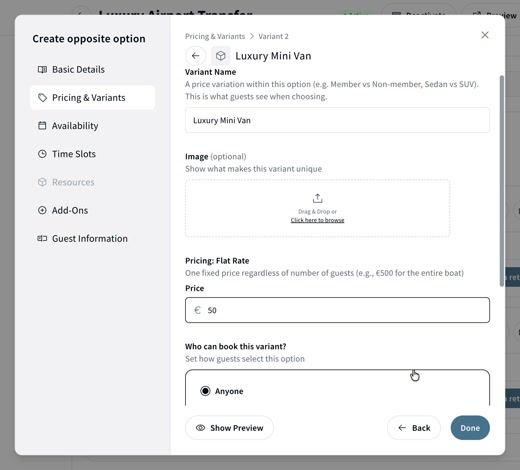Viewport: 520px width, 470px height.
Task: Click the Guest Information form icon
Action: [42, 238]
